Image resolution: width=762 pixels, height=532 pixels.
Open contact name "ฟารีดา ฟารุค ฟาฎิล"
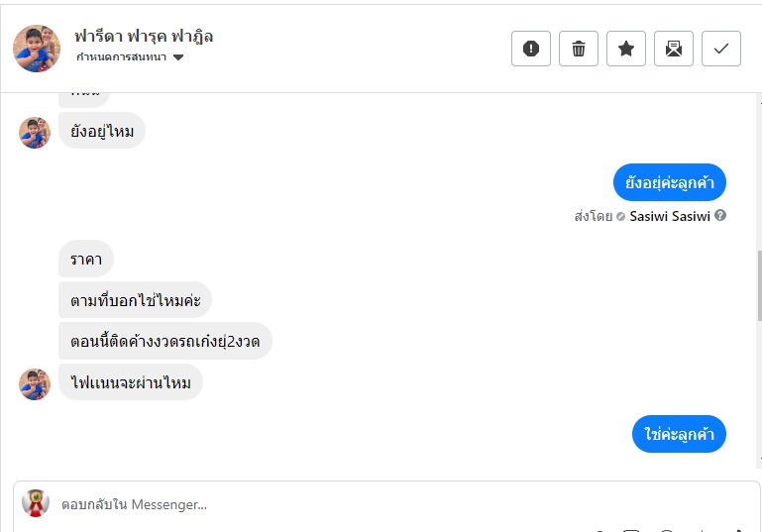click(144, 37)
